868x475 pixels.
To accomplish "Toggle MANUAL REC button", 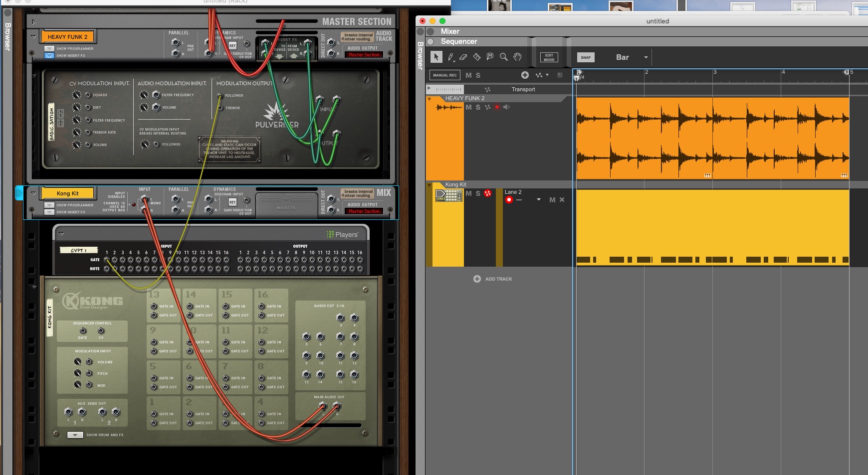I will click(x=444, y=75).
